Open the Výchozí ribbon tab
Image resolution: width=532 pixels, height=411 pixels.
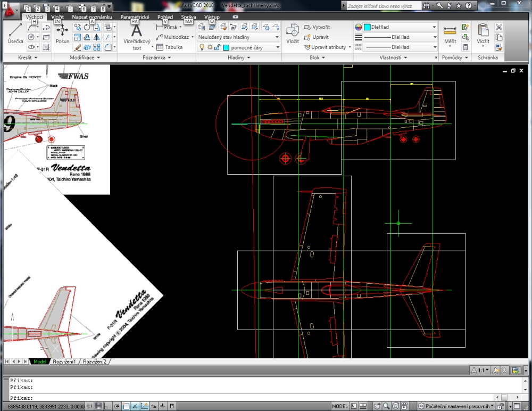[x=34, y=17]
